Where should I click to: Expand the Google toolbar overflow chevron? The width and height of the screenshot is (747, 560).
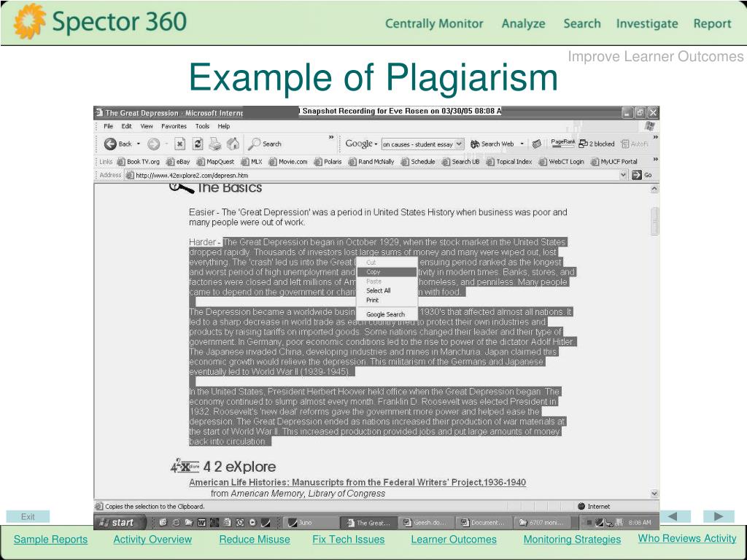point(656,137)
